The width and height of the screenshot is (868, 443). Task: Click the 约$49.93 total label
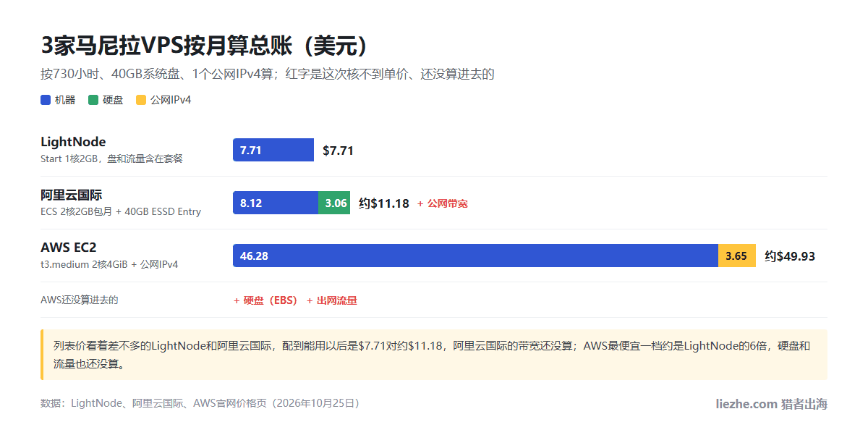point(790,256)
